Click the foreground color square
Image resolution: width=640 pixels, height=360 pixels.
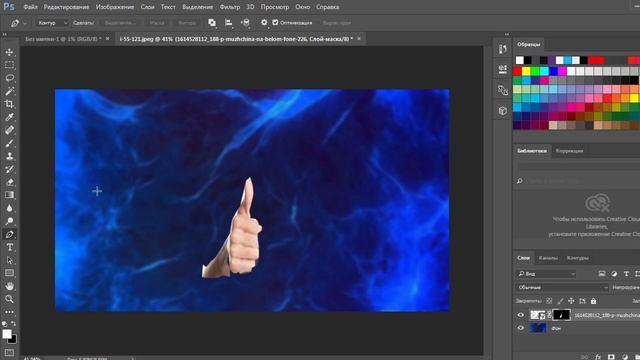point(7,334)
